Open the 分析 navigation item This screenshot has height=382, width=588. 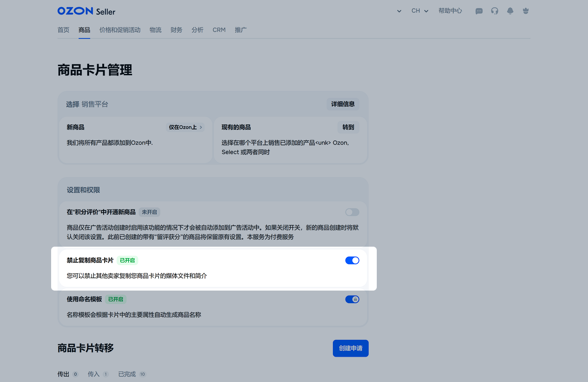click(197, 30)
